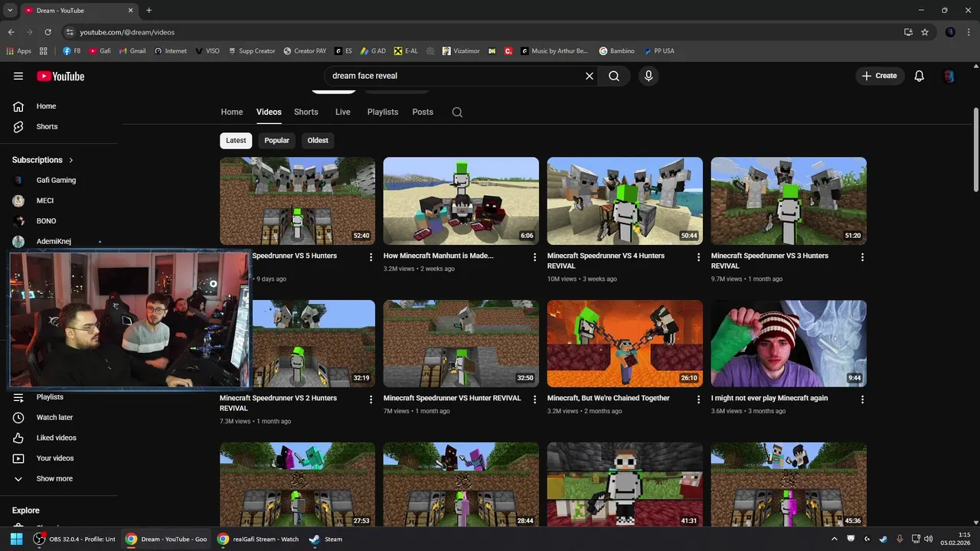This screenshot has height=551, width=980.
Task: Open options for Speedrunner VS 3 Hunters REVIVAL
Action: pos(862,257)
